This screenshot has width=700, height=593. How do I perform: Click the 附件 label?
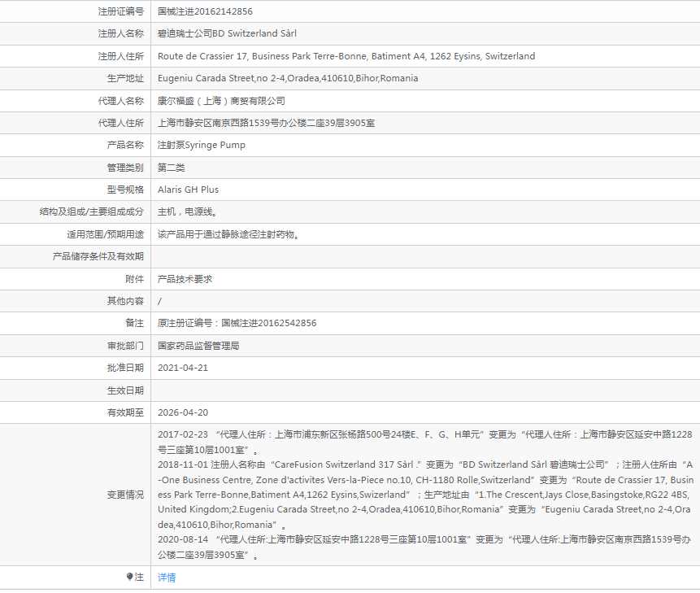pos(134,279)
